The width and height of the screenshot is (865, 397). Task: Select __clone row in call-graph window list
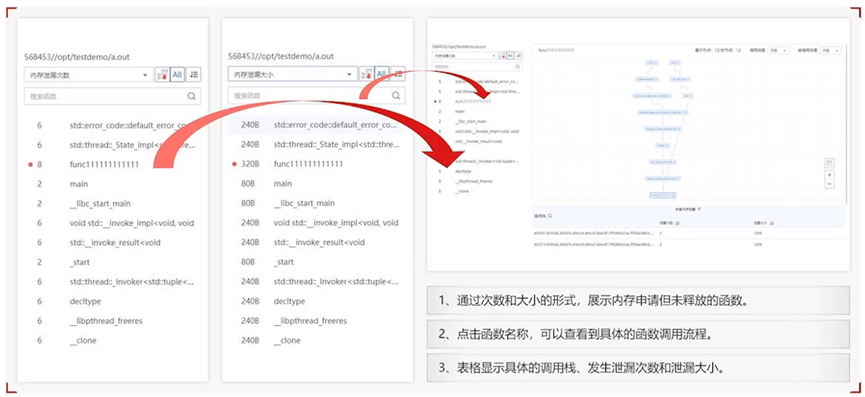(477, 191)
